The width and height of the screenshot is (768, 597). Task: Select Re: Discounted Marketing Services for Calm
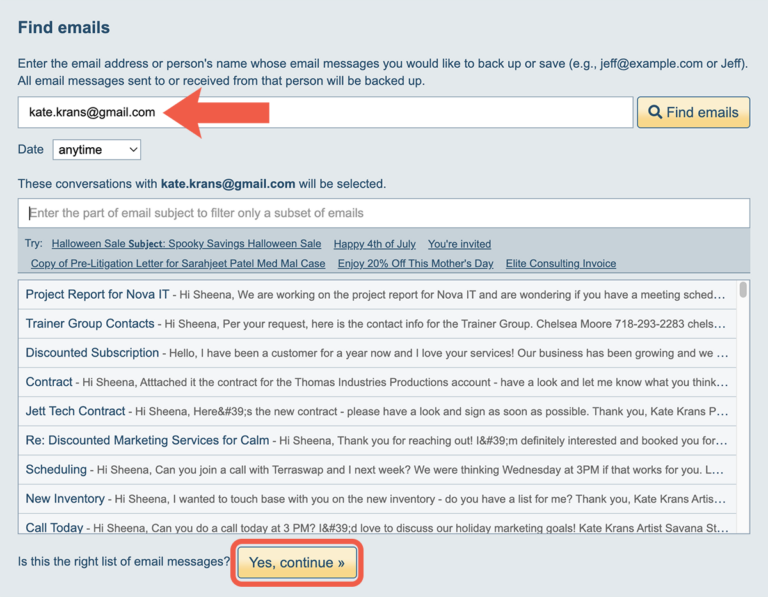pyautogui.click(x=377, y=440)
